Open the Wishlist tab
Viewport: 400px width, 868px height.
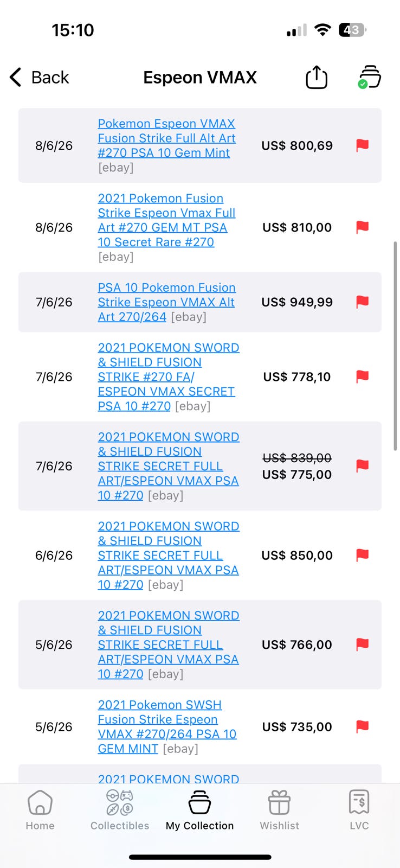[279, 810]
